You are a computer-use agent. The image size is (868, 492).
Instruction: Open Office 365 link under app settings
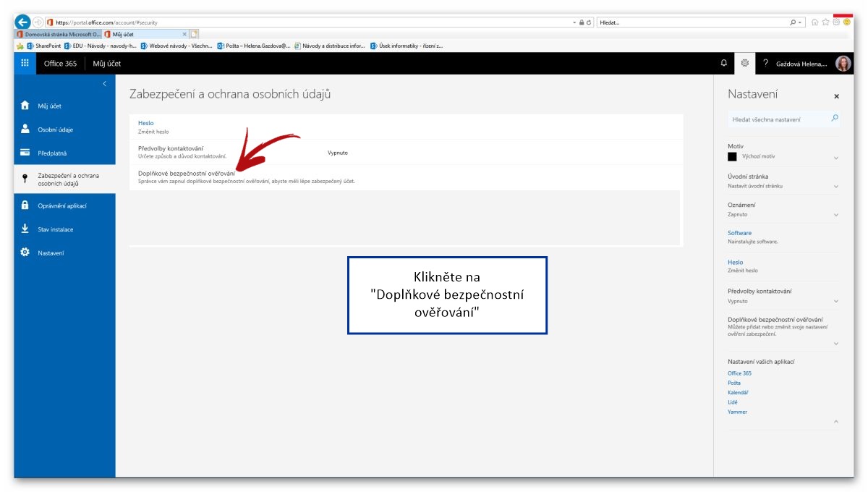(739, 373)
